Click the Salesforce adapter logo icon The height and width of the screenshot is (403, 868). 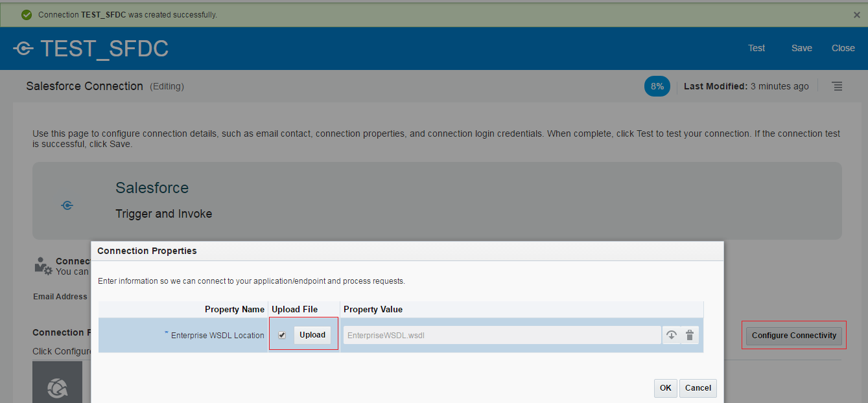[67, 205]
